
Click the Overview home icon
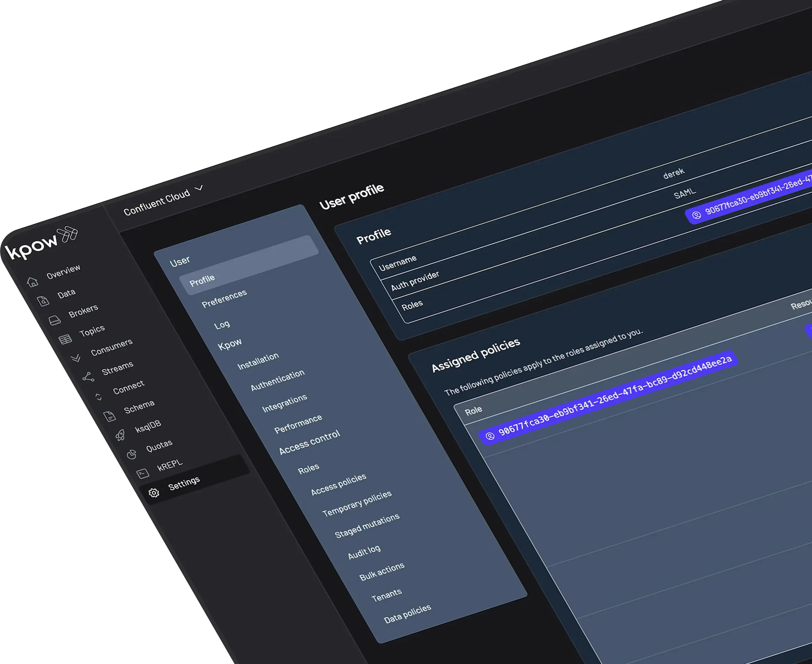33,282
